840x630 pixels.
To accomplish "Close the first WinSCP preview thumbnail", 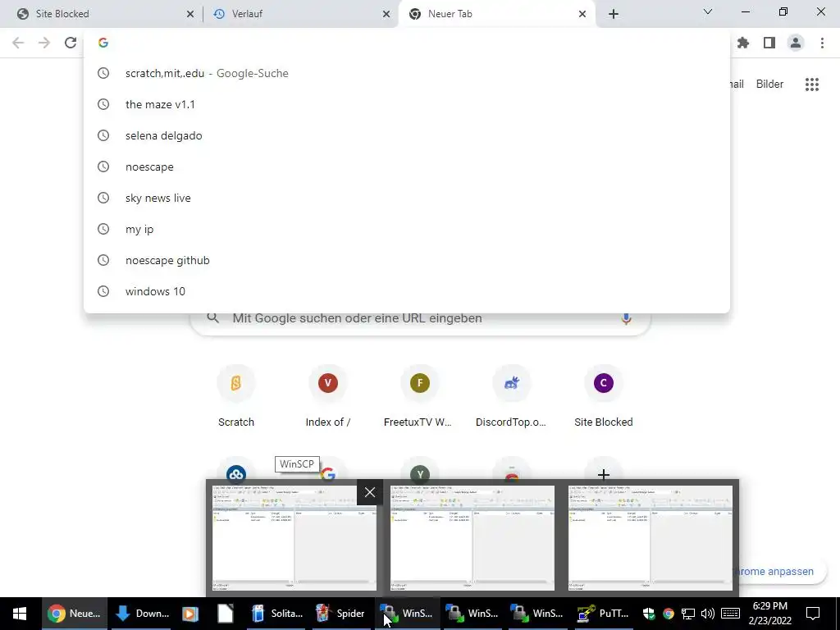I will [x=370, y=492].
